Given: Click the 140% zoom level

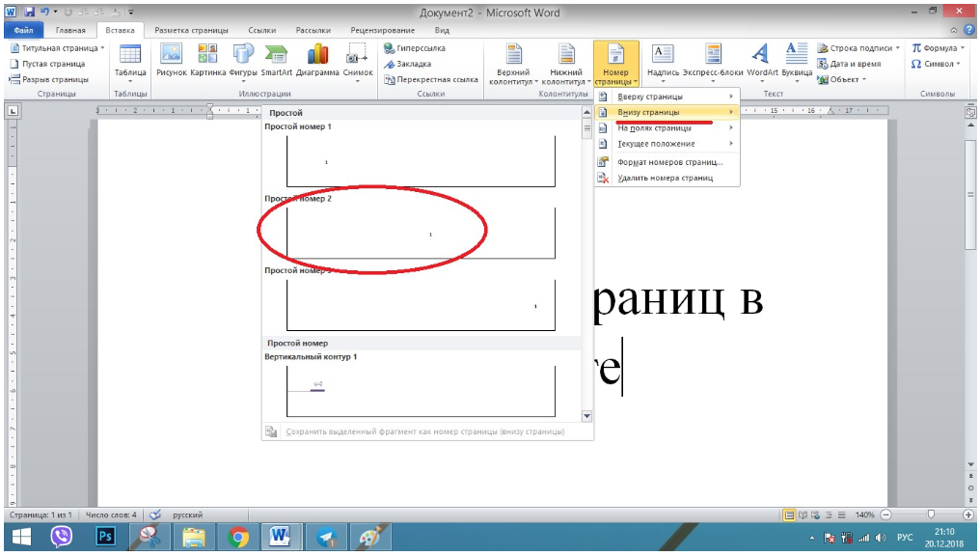Looking at the screenshot, I should click(x=865, y=514).
